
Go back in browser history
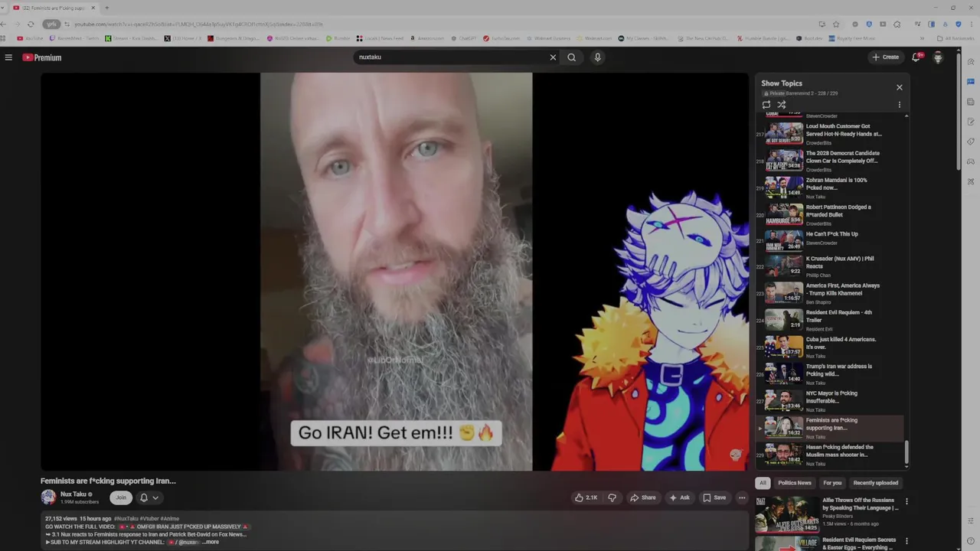pos(4,24)
